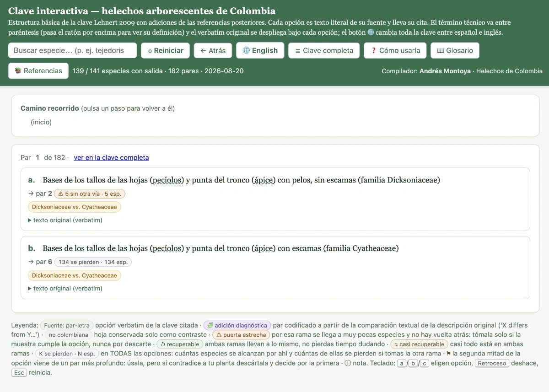Click the 'Fuente: par-letra' legend chip
This screenshot has height=392, width=549.
(x=67, y=325)
